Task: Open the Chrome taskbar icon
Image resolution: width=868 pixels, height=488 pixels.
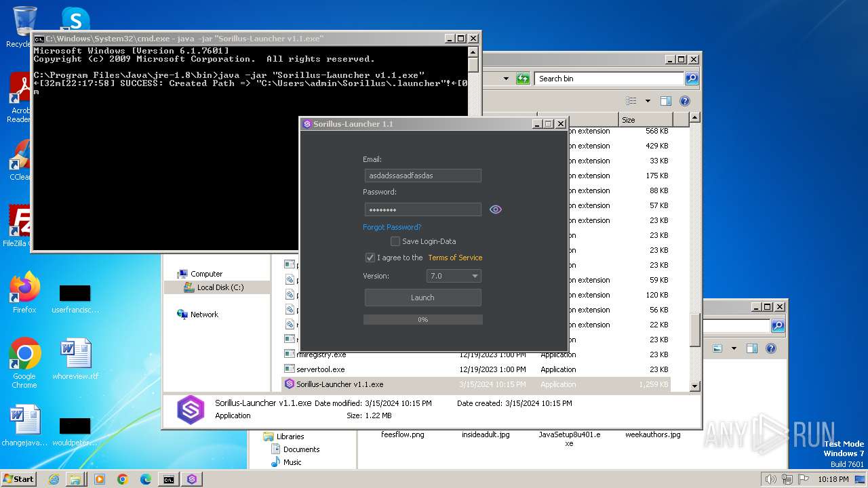Action: 123,479
